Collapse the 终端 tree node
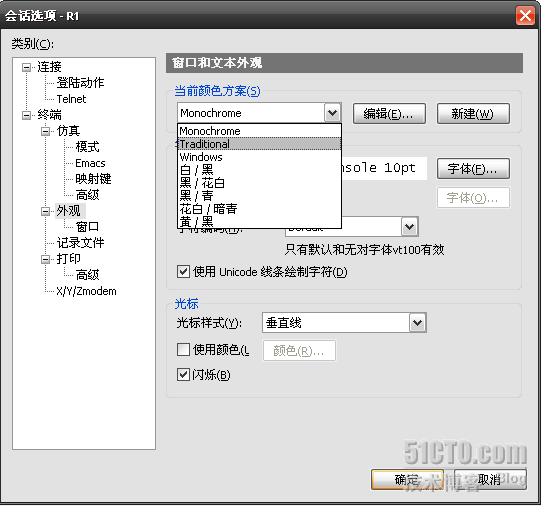The width and height of the screenshot is (541, 506). [27, 115]
